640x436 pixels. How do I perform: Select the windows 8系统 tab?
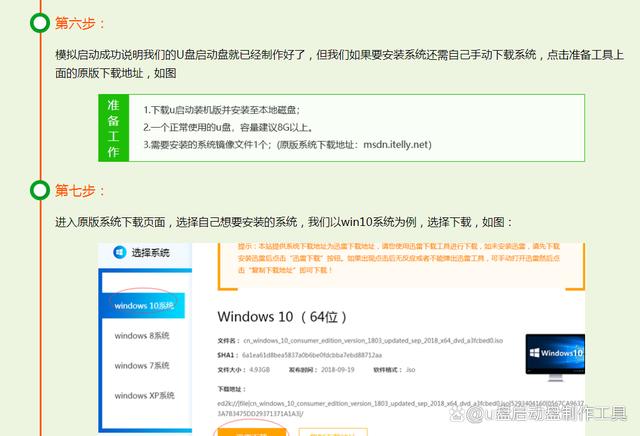142,336
